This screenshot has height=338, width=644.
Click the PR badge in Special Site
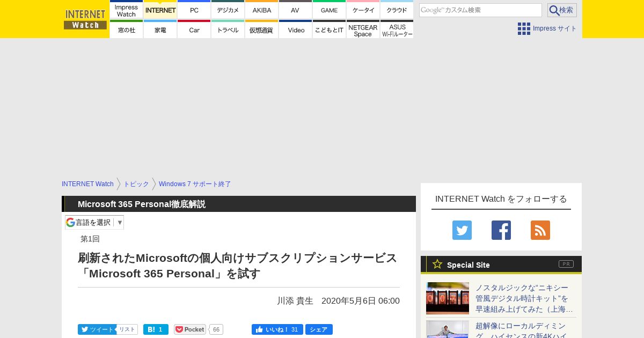coord(566,264)
